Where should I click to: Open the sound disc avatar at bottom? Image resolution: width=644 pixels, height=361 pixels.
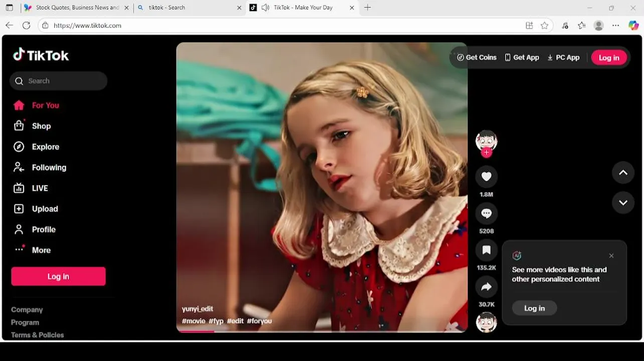pyautogui.click(x=486, y=322)
